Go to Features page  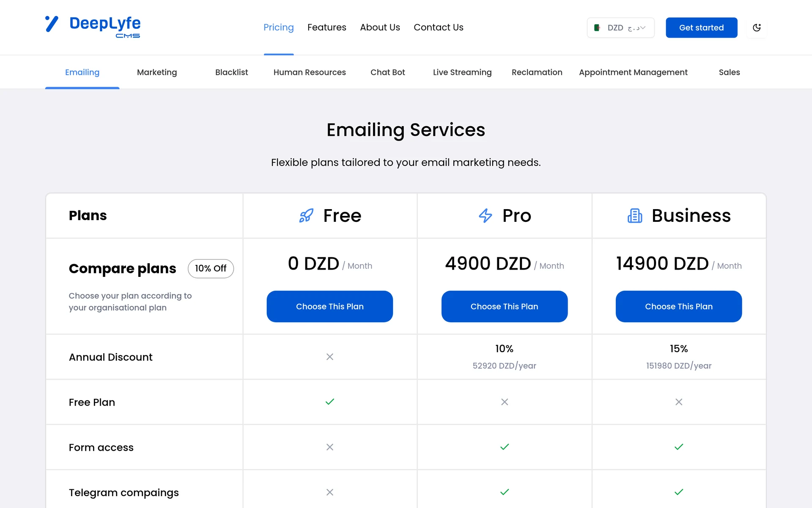326,28
